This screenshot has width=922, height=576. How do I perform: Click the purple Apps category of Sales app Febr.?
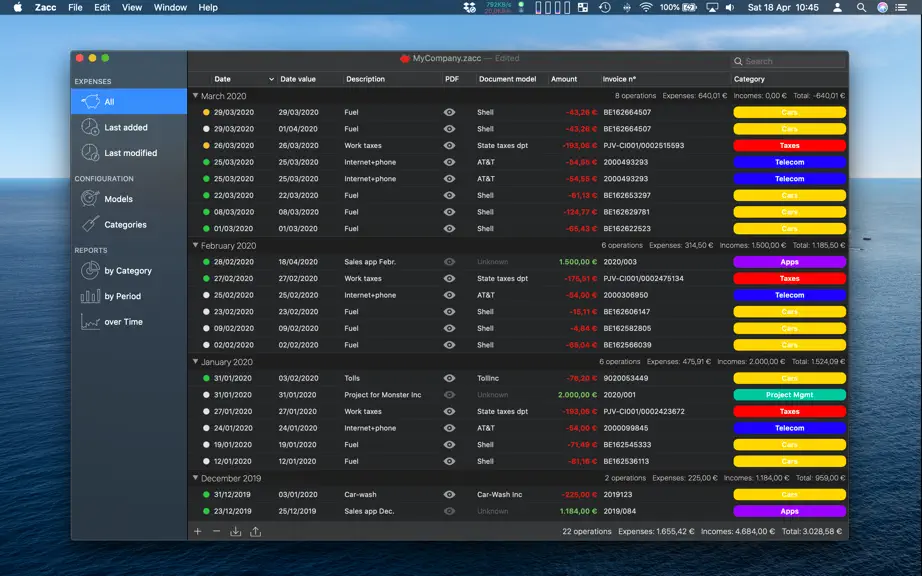tap(789, 262)
